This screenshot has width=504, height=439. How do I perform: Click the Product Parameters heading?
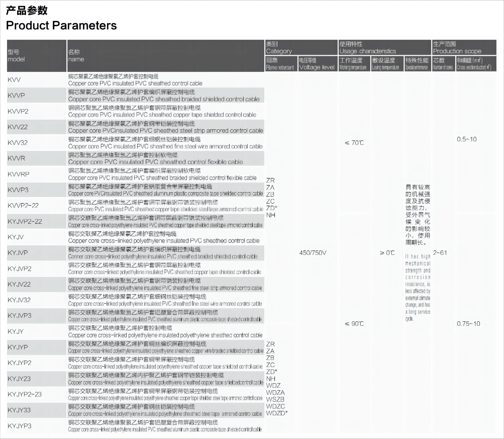click(x=61, y=25)
